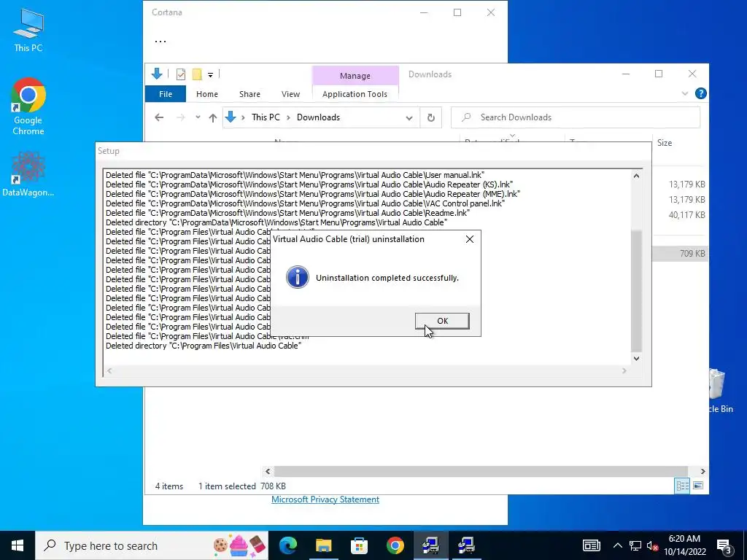
Task: Click the 'Readme.lnk' deleted file line
Action: pos(287,214)
